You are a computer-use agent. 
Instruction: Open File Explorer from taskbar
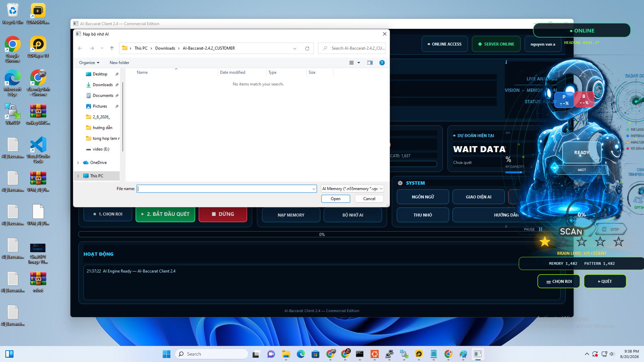(x=286, y=354)
